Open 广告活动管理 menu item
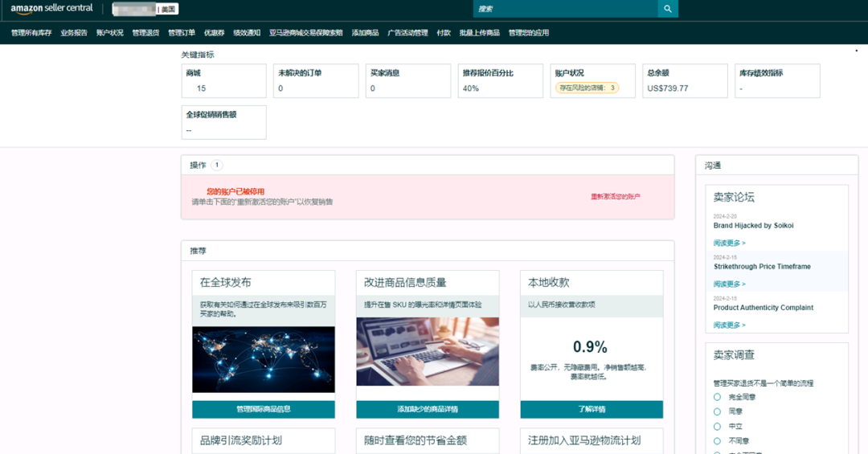This screenshot has width=868, height=454. tap(407, 33)
